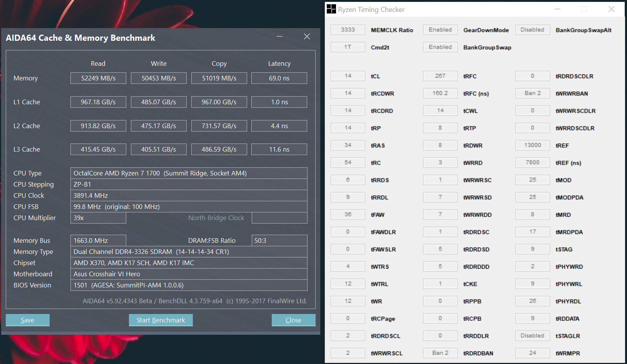Screen dimensions: 627x364
Task: Click the empty North Bridge Clock field
Action: [279, 218]
